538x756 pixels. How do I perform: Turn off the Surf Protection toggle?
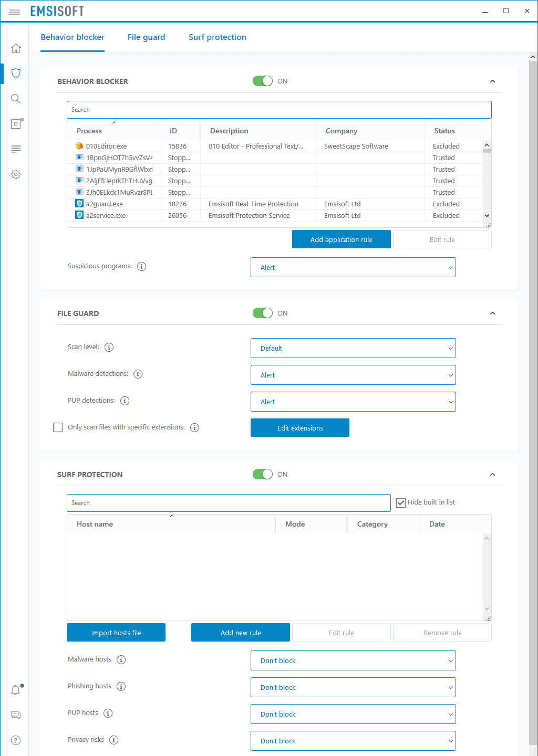click(263, 474)
